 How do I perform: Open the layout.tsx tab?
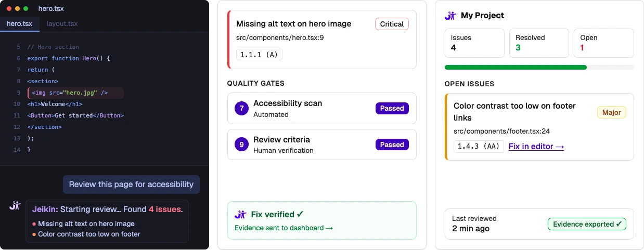[x=62, y=23]
